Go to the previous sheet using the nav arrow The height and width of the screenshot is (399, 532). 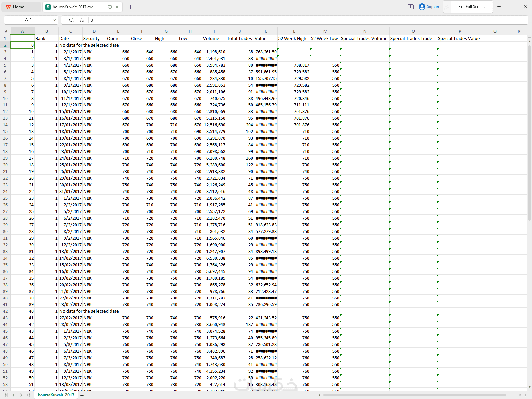(x=14, y=395)
